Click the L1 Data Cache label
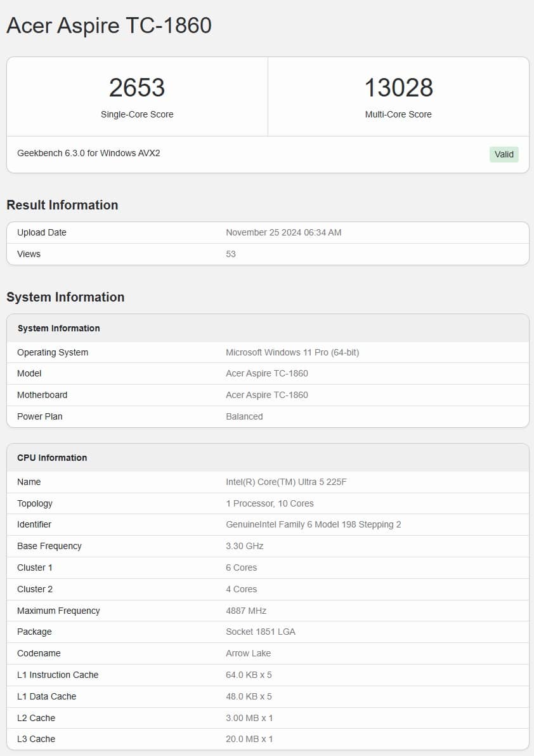The height and width of the screenshot is (756, 534). coord(47,697)
